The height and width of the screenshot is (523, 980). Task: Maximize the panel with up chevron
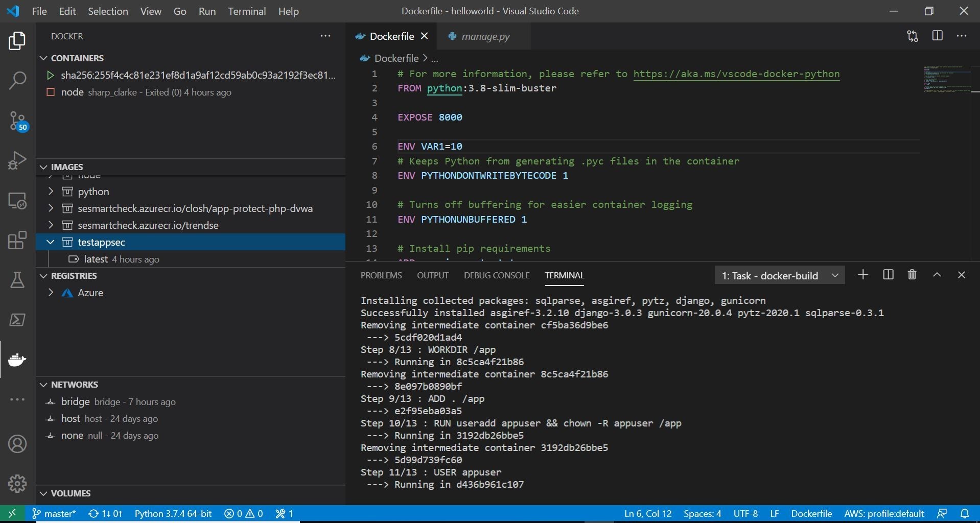coord(937,275)
